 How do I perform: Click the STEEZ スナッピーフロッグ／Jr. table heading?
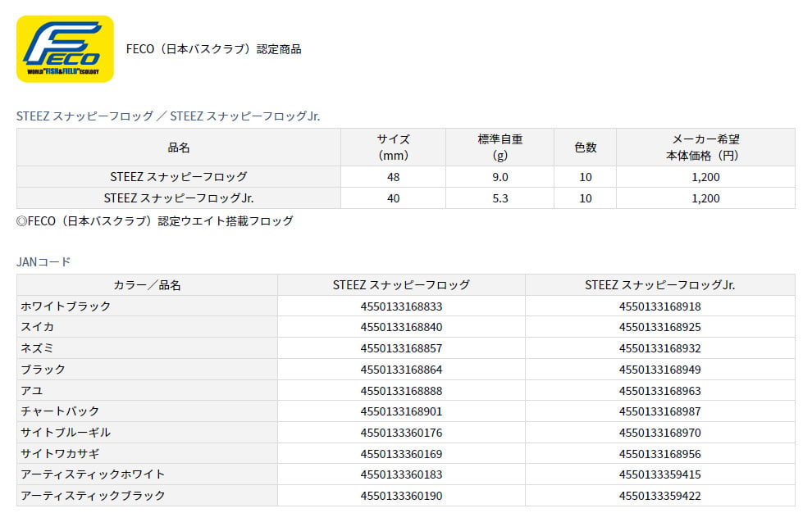click(168, 116)
